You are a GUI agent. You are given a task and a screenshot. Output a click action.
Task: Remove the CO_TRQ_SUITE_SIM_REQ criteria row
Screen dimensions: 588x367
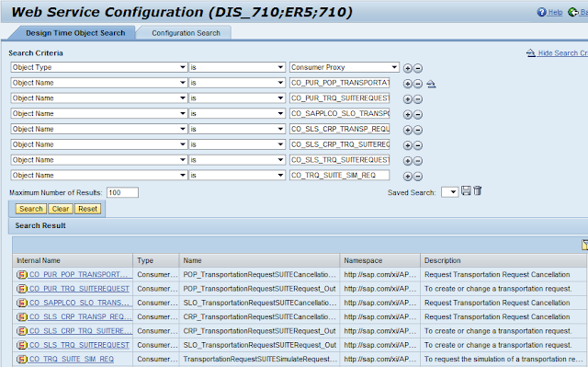click(418, 176)
